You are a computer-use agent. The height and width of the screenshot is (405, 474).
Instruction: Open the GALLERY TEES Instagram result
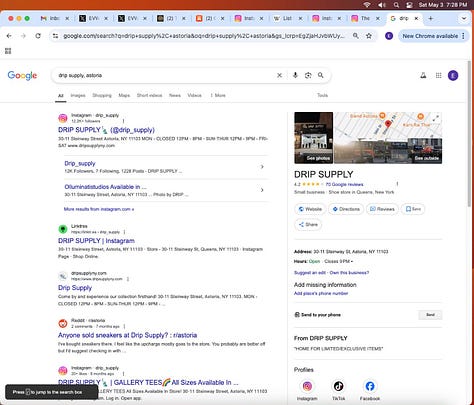148,382
